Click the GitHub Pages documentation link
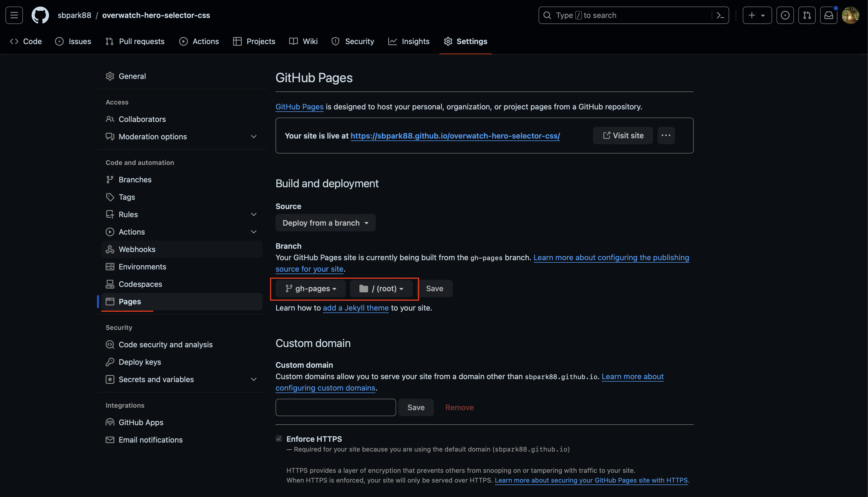 coord(299,106)
